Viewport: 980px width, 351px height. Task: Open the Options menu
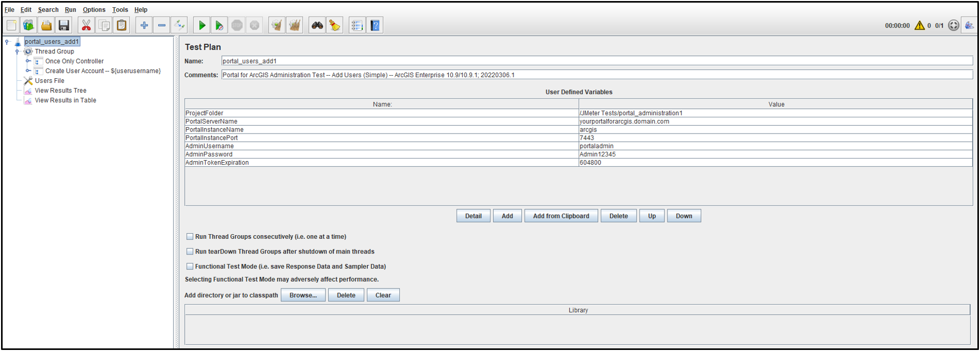(x=94, y=9)
